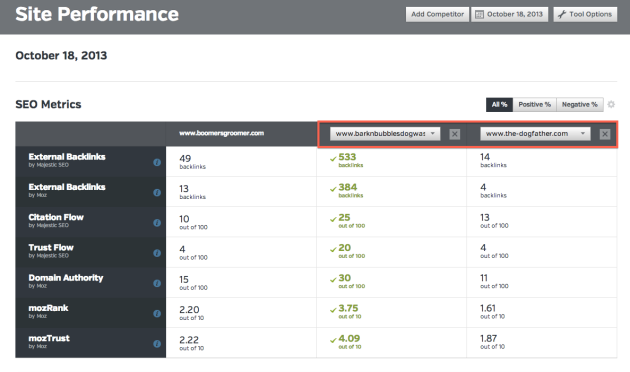Screen dimensions: 630x372
Task: Click the Citation Flow row label
Action: pos(56,217)
